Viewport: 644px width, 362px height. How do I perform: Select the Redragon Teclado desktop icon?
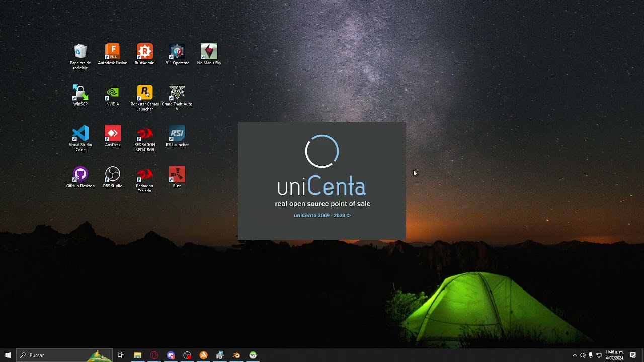click(144, 179)
